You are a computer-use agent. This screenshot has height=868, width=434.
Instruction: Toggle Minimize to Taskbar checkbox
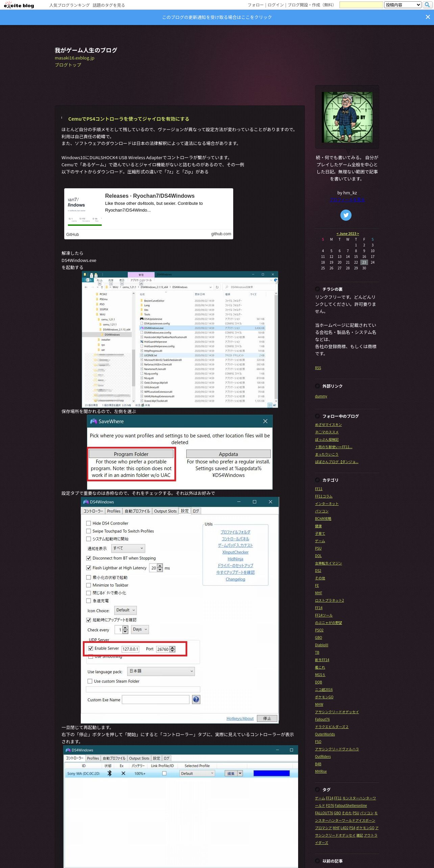89,585
